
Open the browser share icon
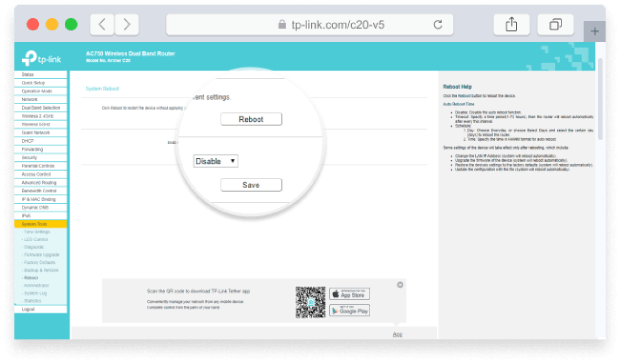(511, 25)
